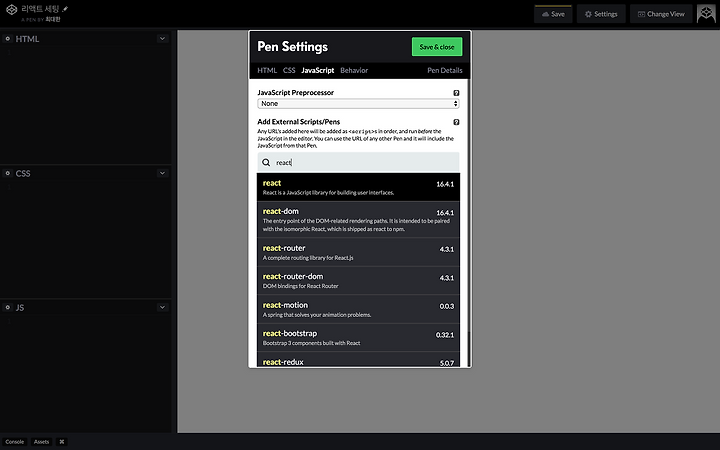The height and width of the screenshot is (450, 720).
Task: Click Save & close button
Action: pos(437,47)
